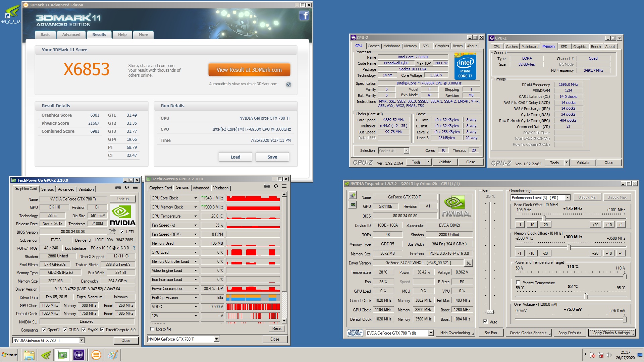The width and height of the screenshot is (644, 362).
Task: Open Validation tab in GPU-Z Sensors window
Action: [x=221, y=188]
